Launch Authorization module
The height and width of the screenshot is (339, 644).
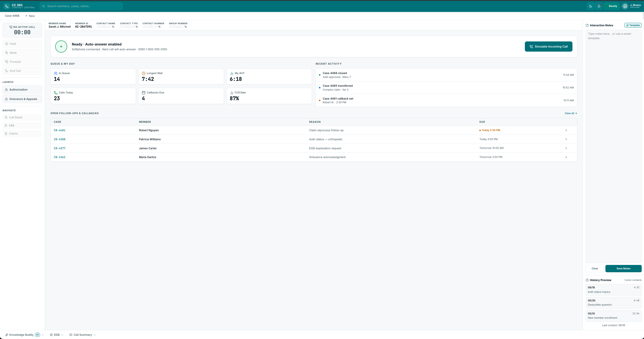[22, 90]
